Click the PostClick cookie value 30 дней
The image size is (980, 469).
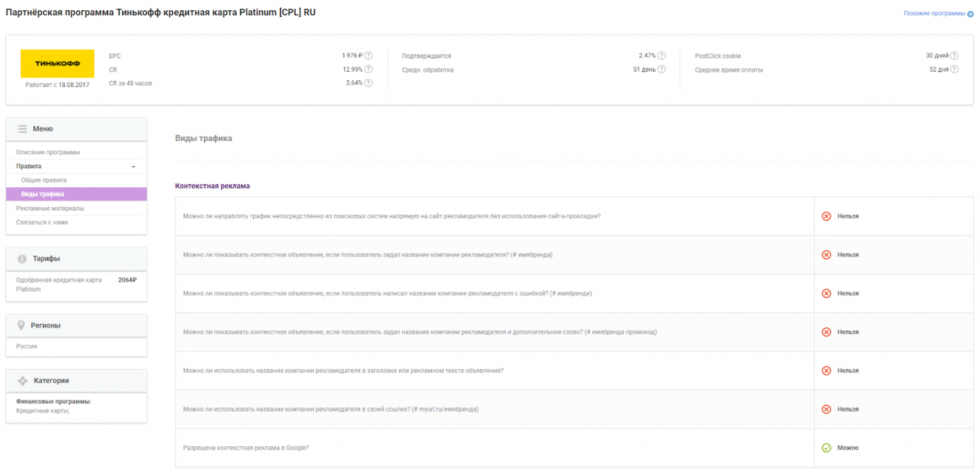coord(937,56)
